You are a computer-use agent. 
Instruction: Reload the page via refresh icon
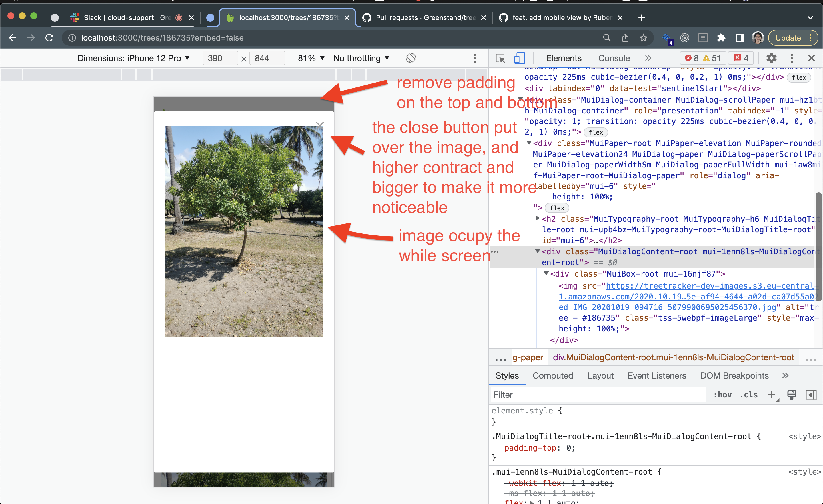[49, 38]
